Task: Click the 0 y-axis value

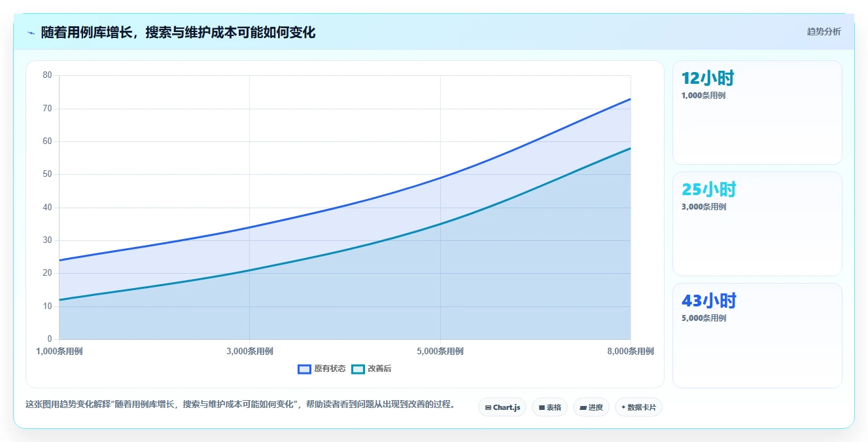Action: coord(50,339)
